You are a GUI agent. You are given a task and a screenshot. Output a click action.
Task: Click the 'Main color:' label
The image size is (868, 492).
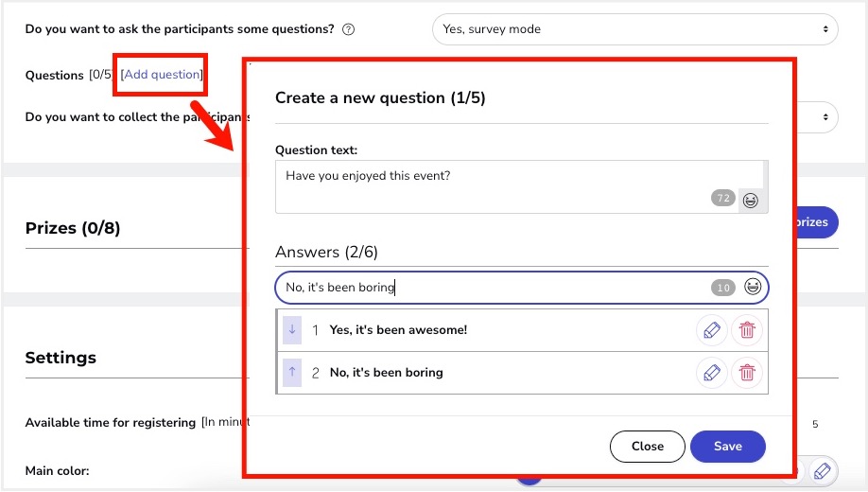pyautogui.click(x=57, y=470)
